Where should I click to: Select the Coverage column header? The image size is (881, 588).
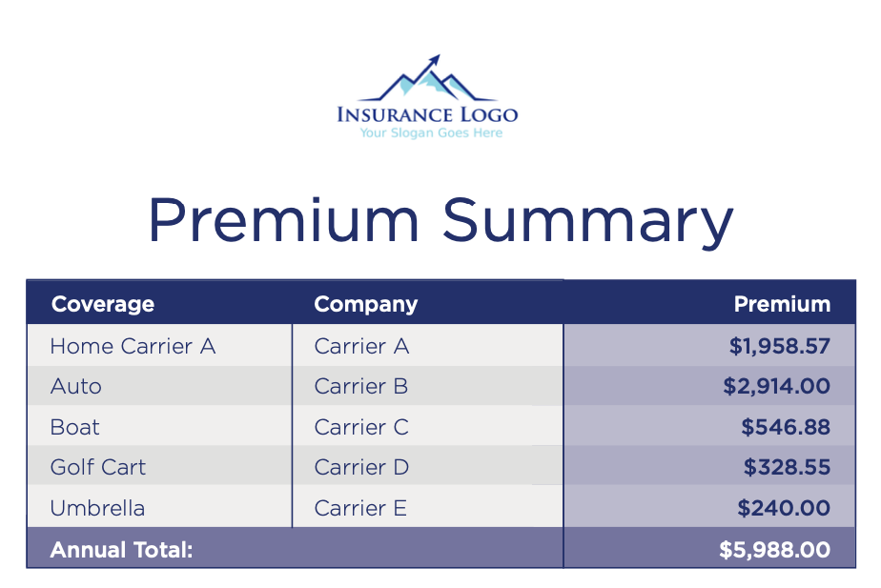point(103,304)
